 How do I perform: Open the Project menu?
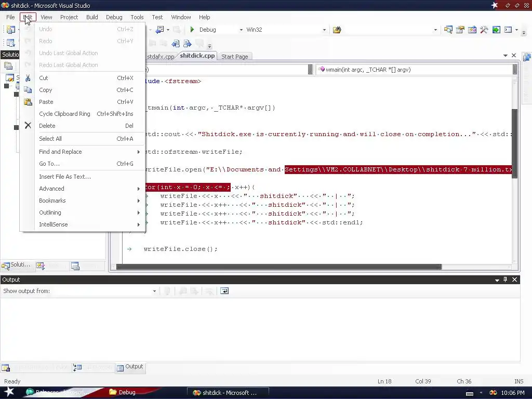click(x=69, y=17)
